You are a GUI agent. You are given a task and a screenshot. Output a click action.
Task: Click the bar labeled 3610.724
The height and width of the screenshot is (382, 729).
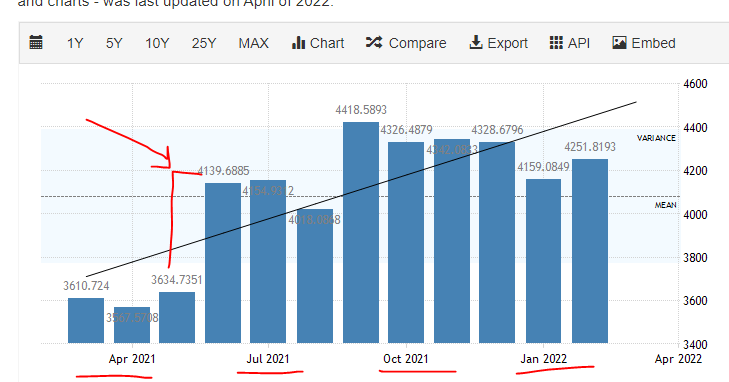click(86, 321)
